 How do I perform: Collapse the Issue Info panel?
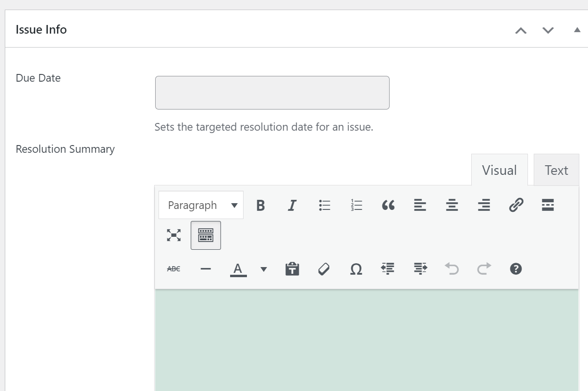(577, 30)
